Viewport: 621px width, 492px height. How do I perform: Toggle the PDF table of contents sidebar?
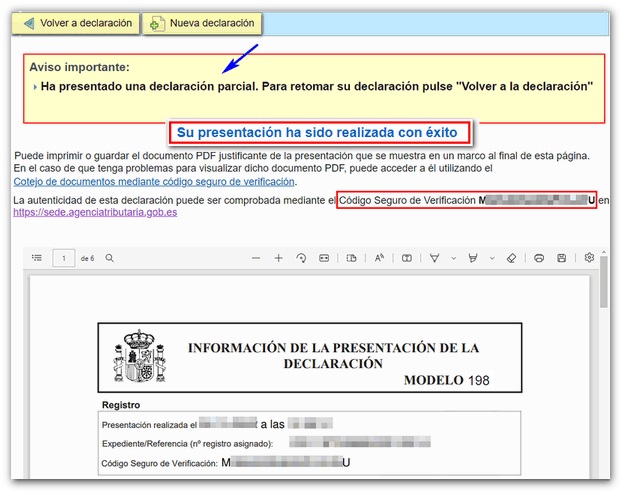click(37, 258)
